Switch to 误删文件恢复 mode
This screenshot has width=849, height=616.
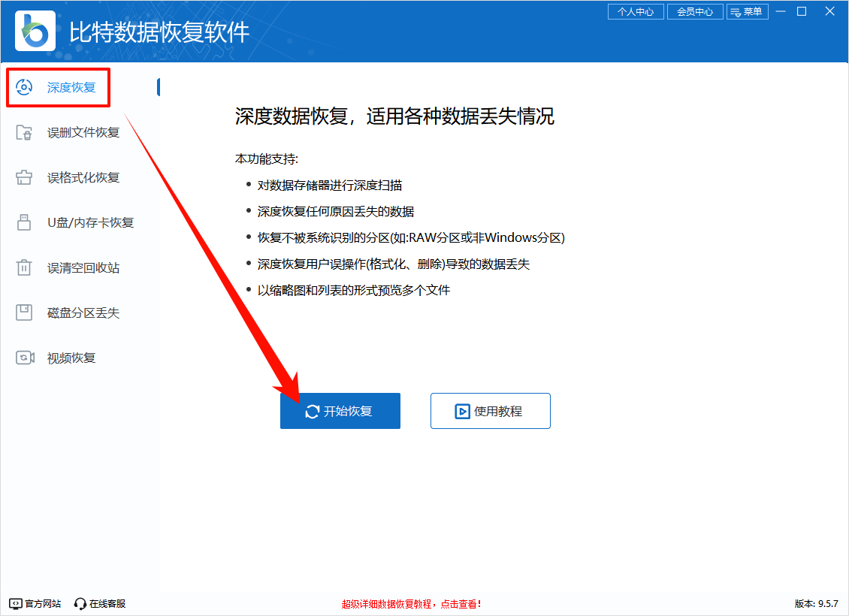click(x=83, y=133)
